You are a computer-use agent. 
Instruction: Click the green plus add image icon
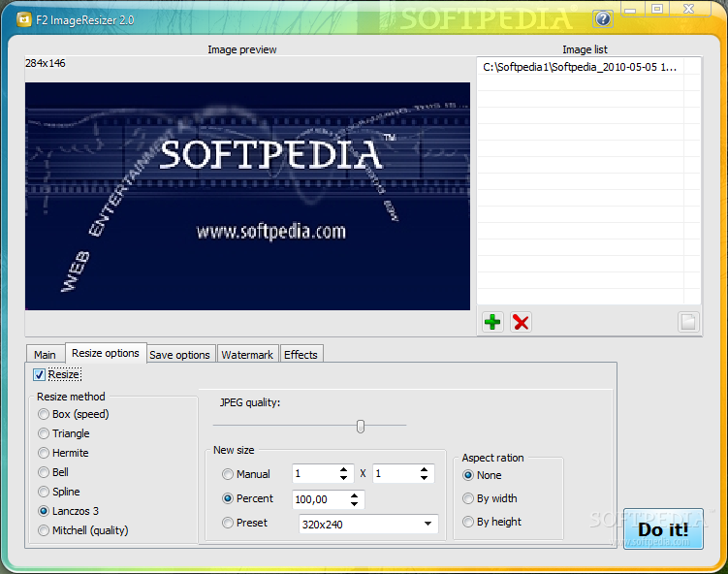492,322
